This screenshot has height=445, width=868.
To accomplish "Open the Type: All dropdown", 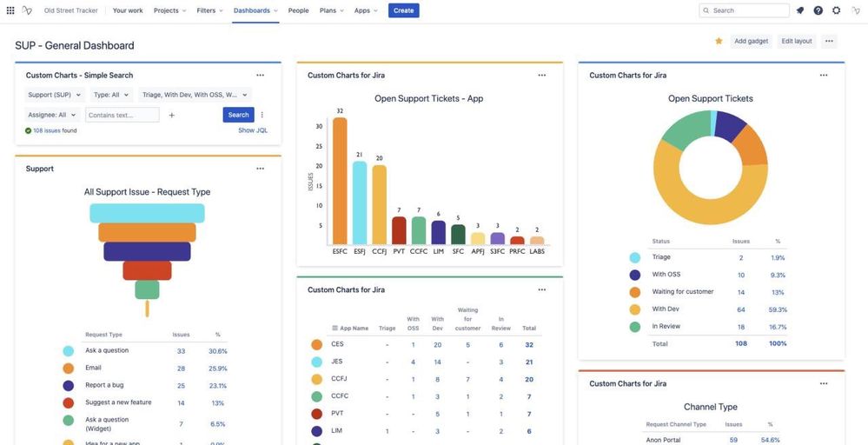I will coord(111,95).
